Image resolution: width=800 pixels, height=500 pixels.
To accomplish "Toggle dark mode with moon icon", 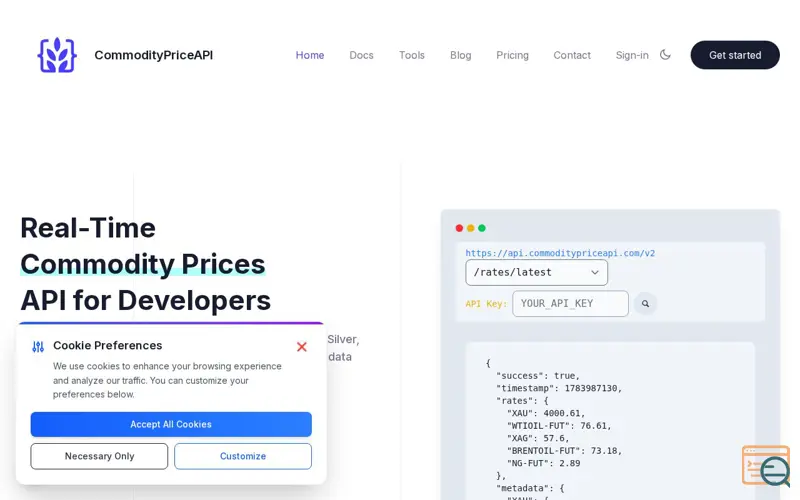I will click(x=665, y=55).
